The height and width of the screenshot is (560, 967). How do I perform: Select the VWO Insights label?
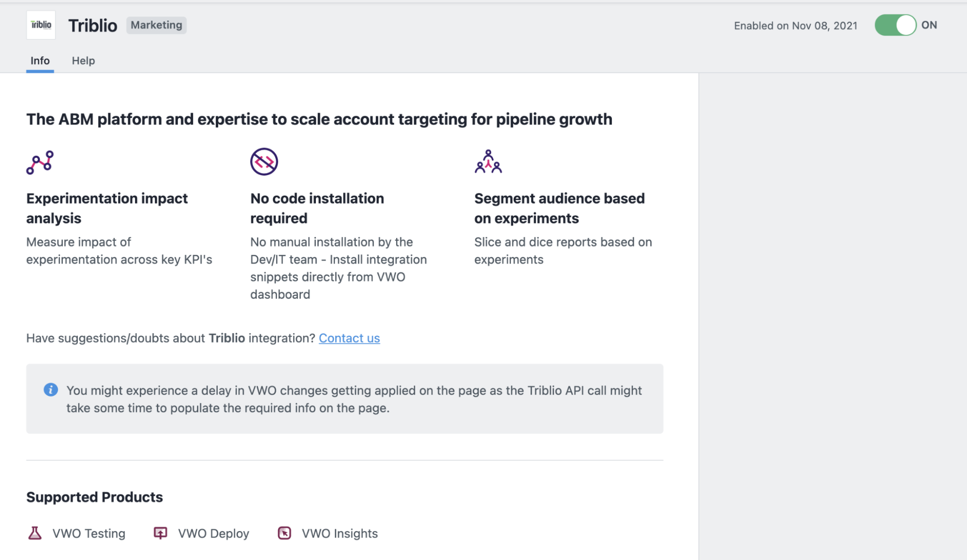[340, 533]
